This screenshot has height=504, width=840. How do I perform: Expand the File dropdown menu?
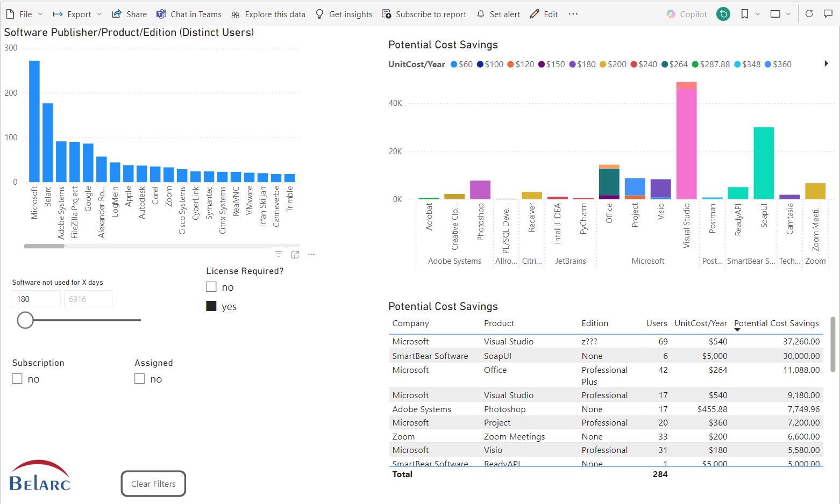25,15
